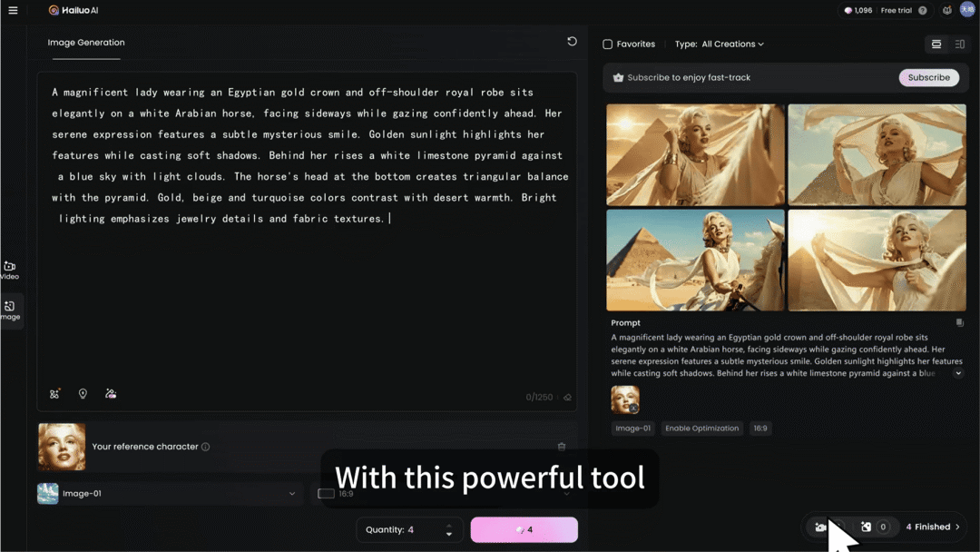Click the help question mark near Free trial
980x552 pixels.
(923, 10)
